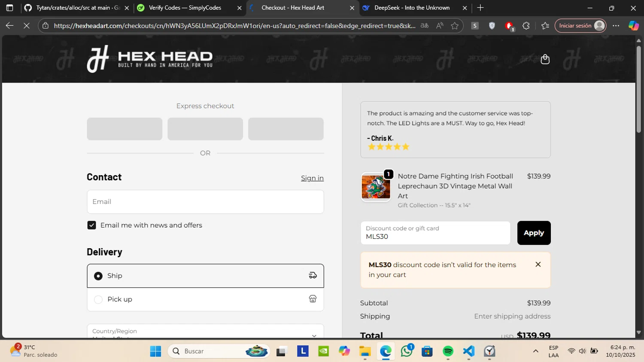Show hidden system tray icons

[535, 351]
